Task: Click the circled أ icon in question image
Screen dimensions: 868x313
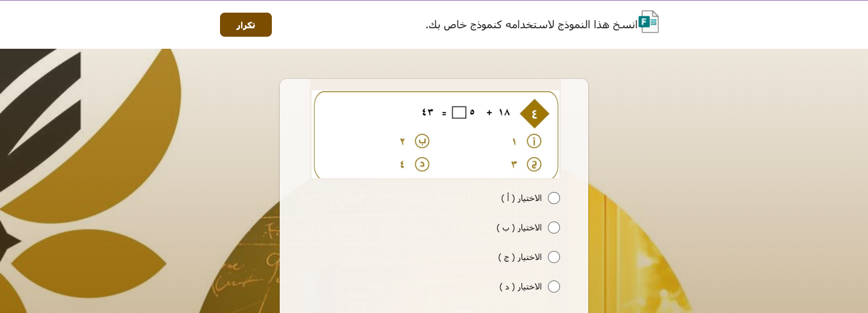Action: [534, 141]
